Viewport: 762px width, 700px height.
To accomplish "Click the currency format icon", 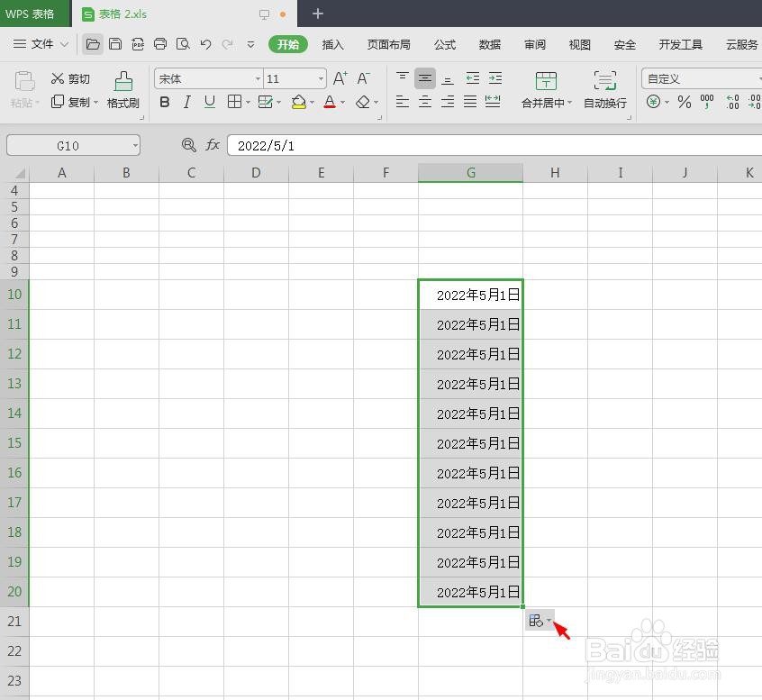I will coord(653,102).
